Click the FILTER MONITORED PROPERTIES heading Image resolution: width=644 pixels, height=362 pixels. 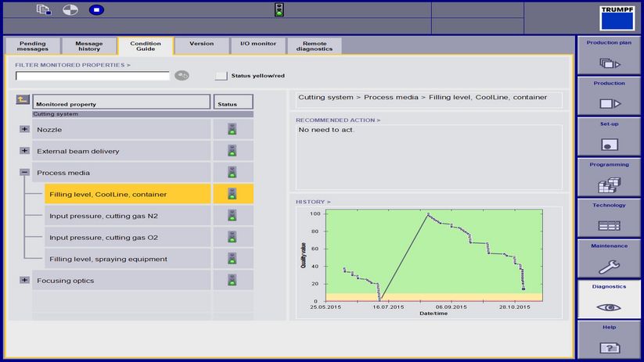pyautogui.click(x=73, y=65)
